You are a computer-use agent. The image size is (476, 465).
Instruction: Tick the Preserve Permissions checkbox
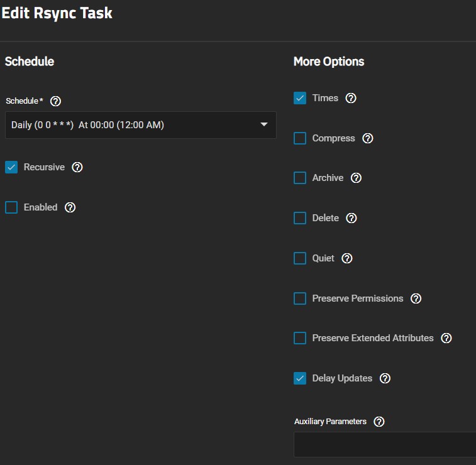coord(300,298)
